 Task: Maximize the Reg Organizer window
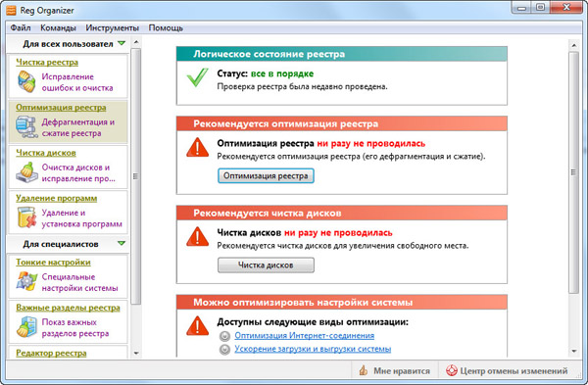click(540, 8)
